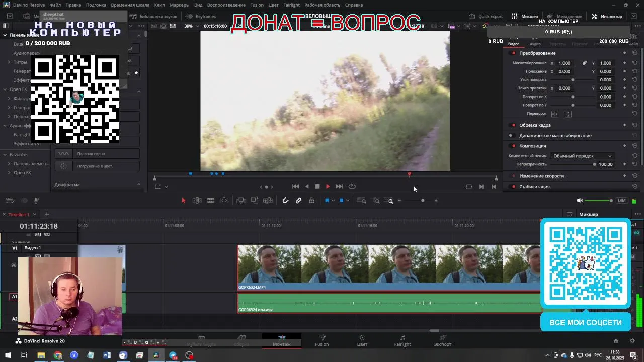The width and height of the screenshot is (644, 362).
Task: Go to the next edit point icon
Action: coord(481,187)
